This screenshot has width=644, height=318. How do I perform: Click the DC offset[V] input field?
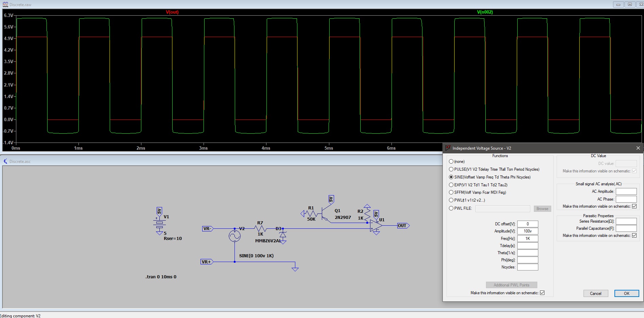(x=528, y=224)
